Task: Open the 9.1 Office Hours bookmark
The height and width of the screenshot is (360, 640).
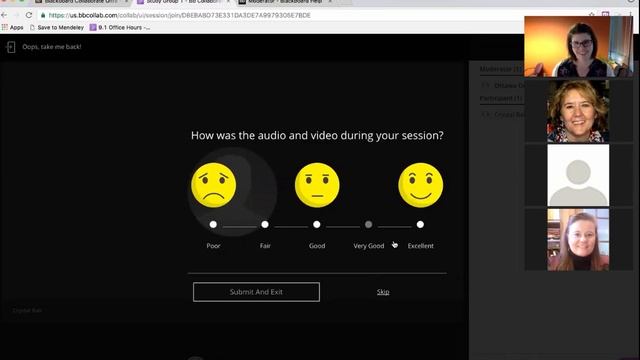Action: 120,27
